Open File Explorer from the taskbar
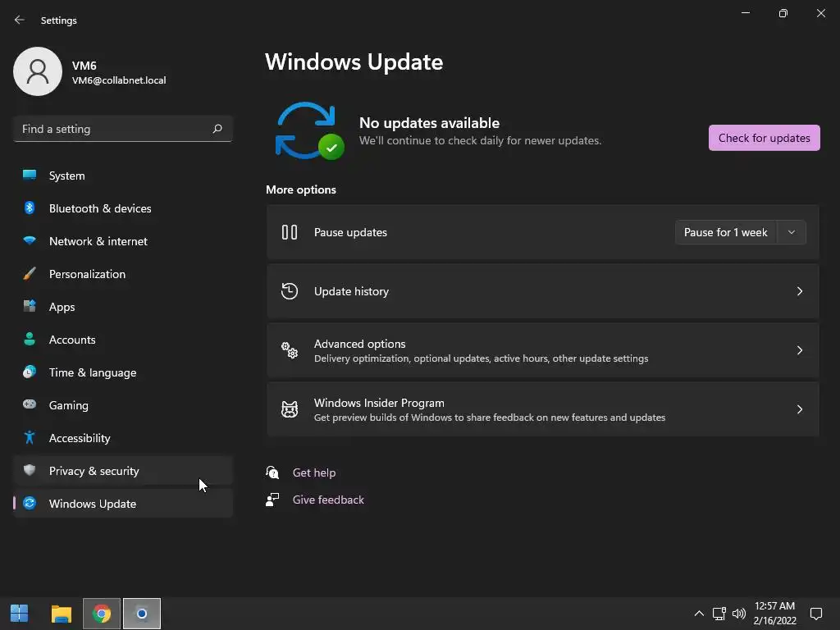 pos(61,614)
